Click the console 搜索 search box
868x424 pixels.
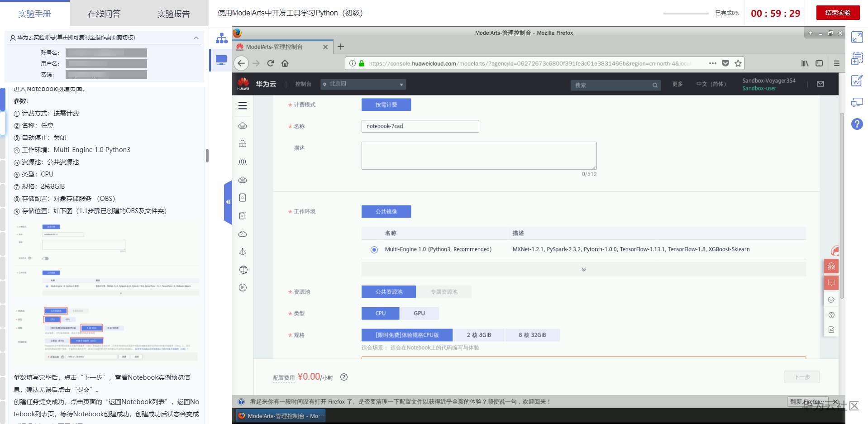(616, 85)
